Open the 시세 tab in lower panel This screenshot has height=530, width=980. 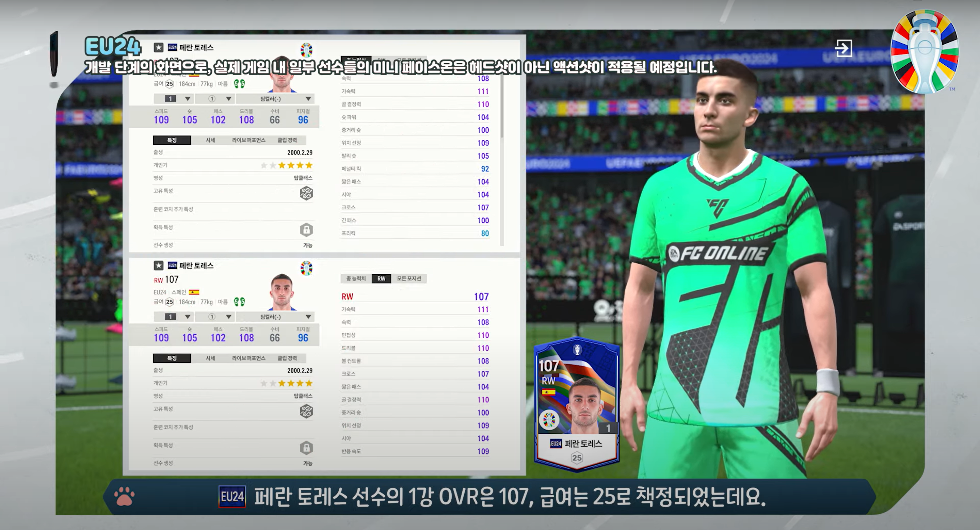point(210,358)
